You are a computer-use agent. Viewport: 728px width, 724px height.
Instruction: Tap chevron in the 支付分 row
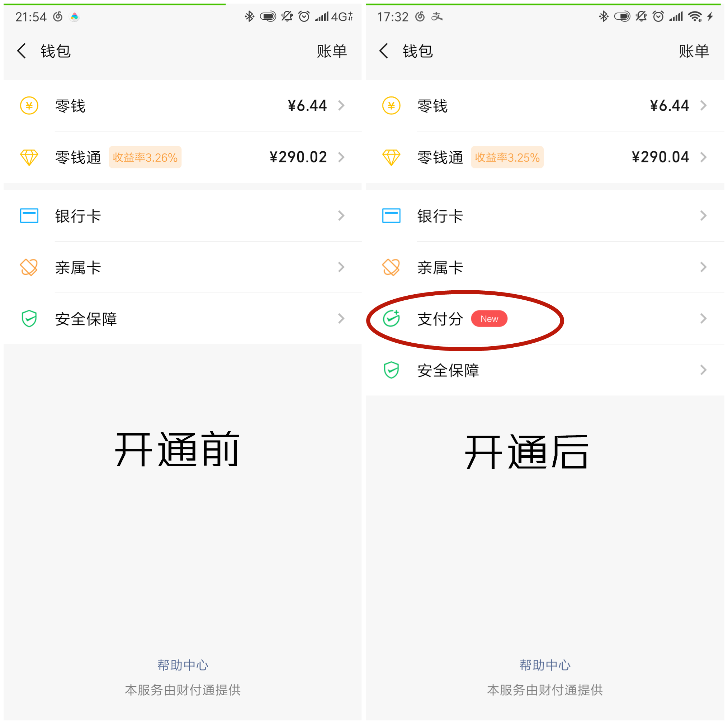tap(704, 319)
